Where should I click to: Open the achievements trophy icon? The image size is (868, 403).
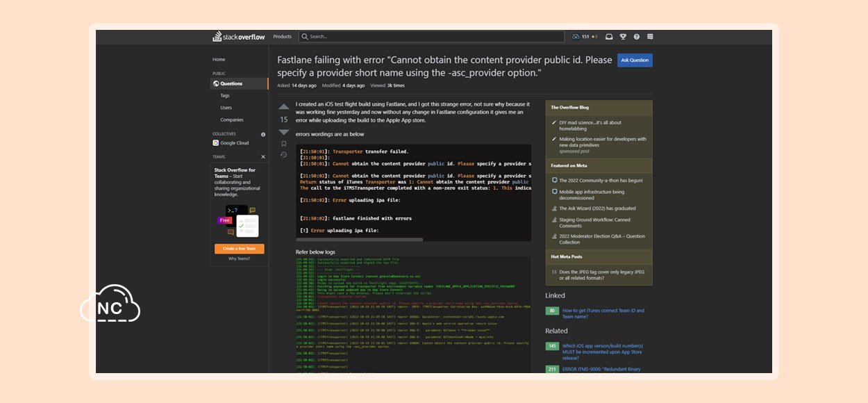click(x=623, y=37)
